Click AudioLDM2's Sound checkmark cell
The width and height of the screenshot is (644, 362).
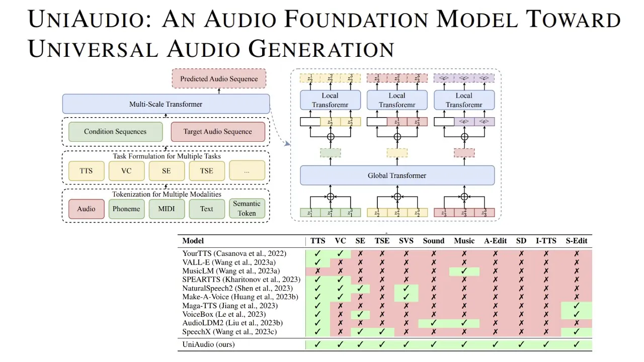434,323
